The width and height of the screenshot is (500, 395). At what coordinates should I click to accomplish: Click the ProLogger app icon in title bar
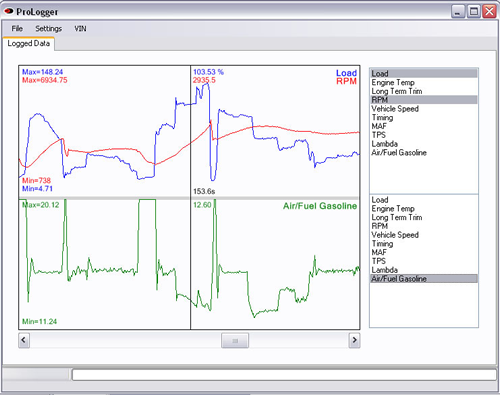(x=8, y=11)
